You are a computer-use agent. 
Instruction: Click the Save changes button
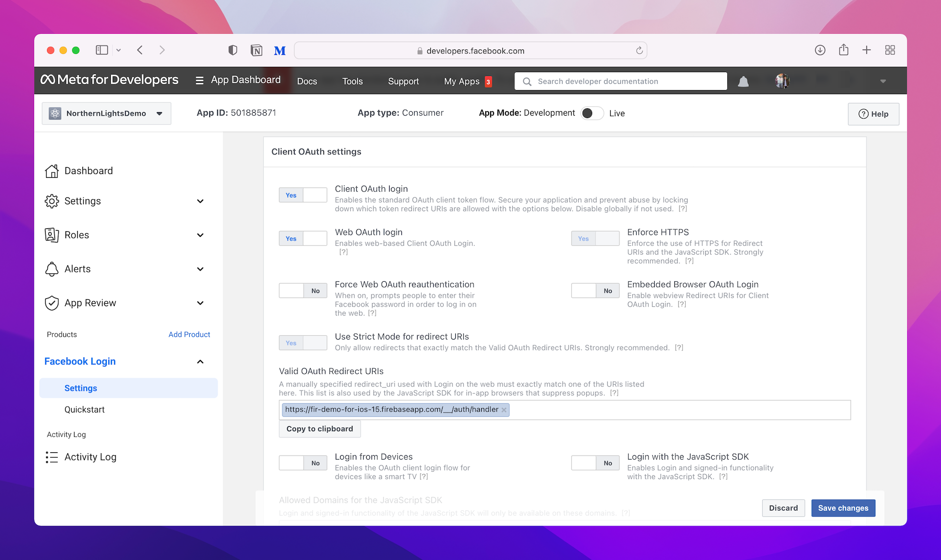[843, 508]
